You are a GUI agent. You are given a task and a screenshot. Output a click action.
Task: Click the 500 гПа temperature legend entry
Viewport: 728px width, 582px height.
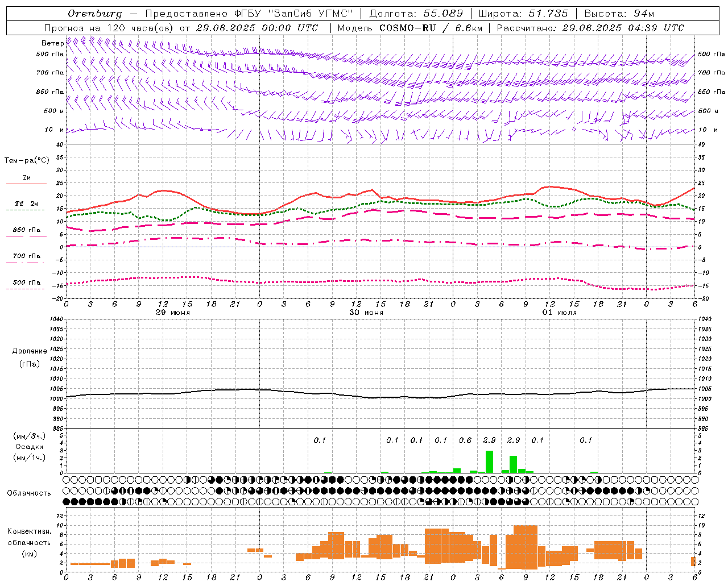tap(27, 282)
